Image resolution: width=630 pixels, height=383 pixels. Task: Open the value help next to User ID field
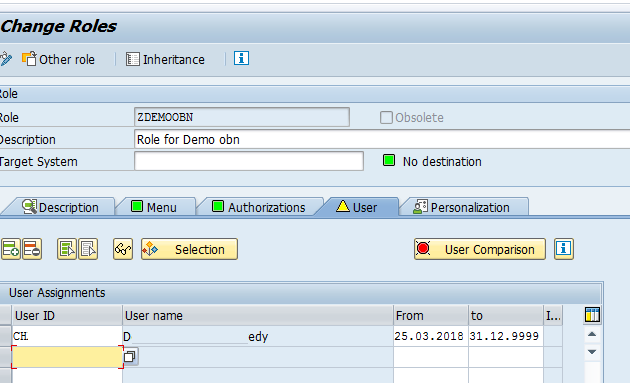[x=130, y=356]
